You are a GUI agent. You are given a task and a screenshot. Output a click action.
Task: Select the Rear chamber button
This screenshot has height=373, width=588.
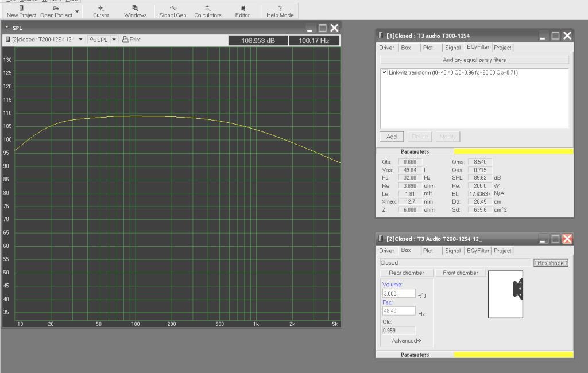click(x=407, y=273)
